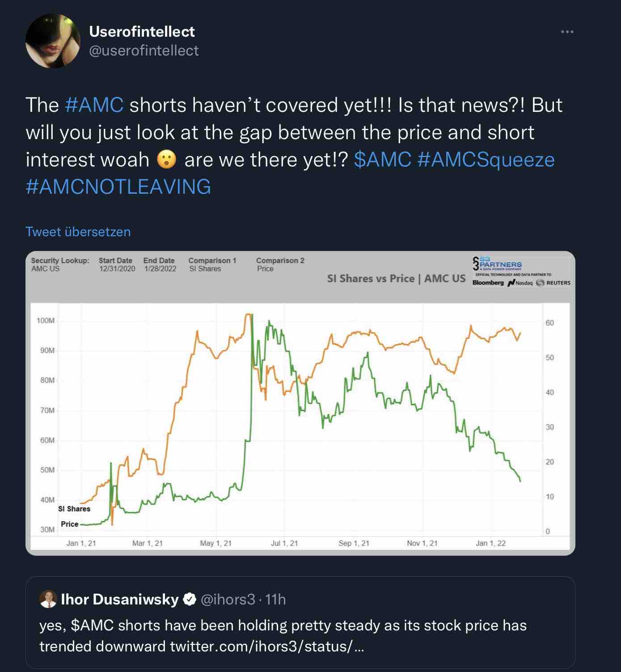This screenshot has width=621, height=672.
Task: Click the SI Shares legend label on the chart
Action: 73,509
